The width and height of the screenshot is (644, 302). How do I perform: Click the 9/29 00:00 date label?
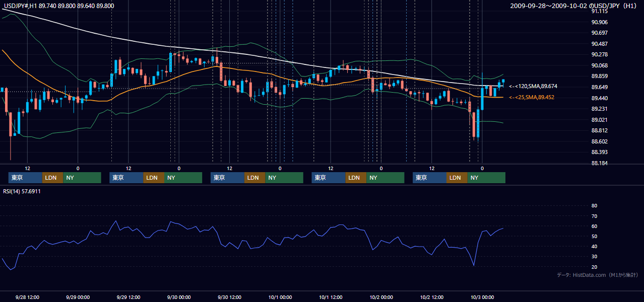pyautogui.click(x=78, y=297)
